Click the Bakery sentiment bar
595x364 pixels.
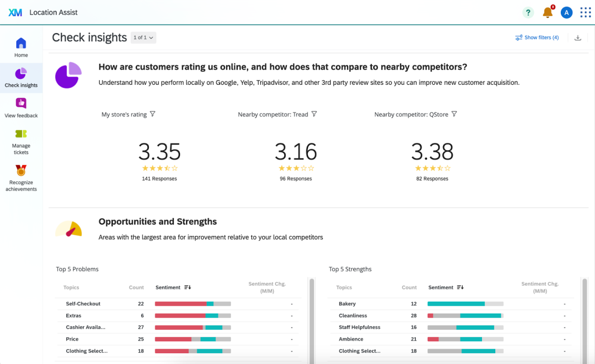pos(465,303)
